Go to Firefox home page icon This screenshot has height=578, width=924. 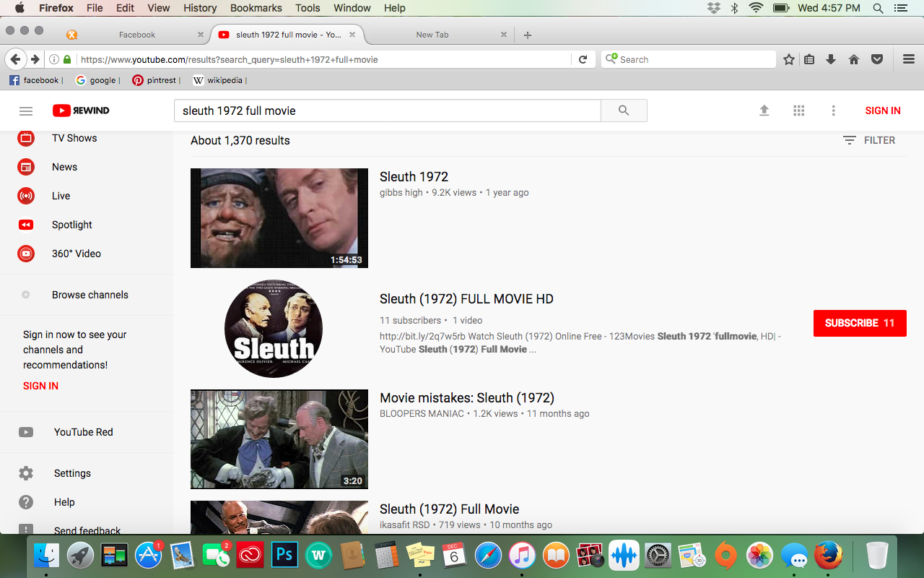tap(854, 59)
